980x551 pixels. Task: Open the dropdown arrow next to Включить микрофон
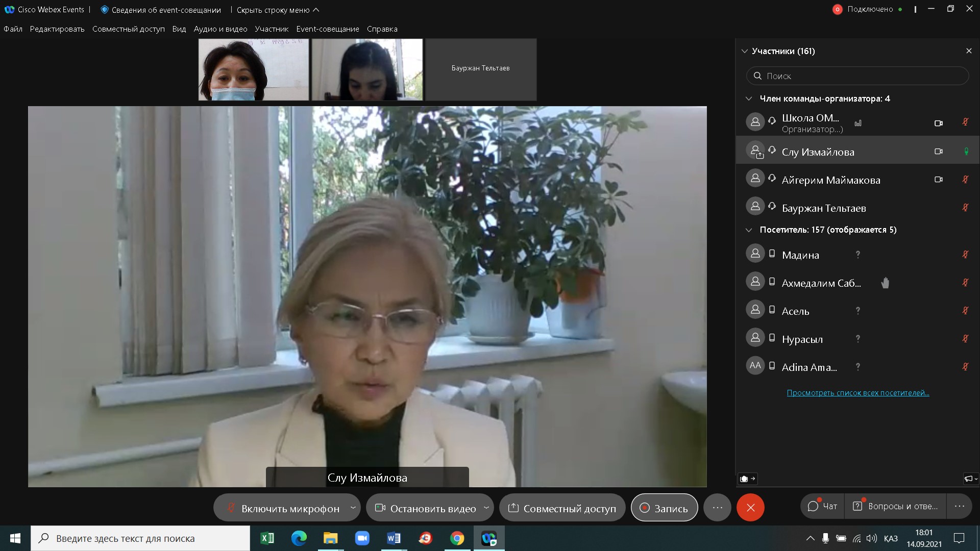[x=353, y=508]
